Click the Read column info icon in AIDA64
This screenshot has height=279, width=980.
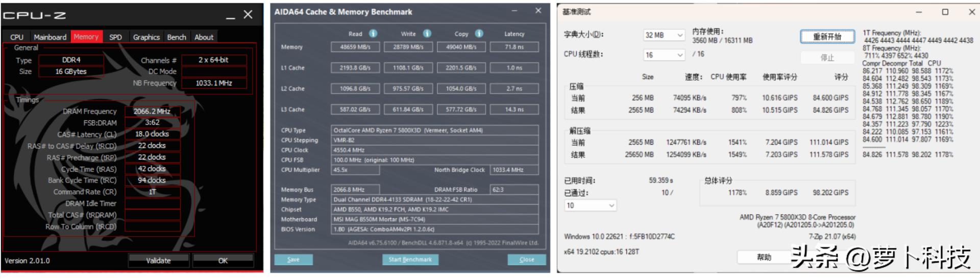[x=373, y=34]
